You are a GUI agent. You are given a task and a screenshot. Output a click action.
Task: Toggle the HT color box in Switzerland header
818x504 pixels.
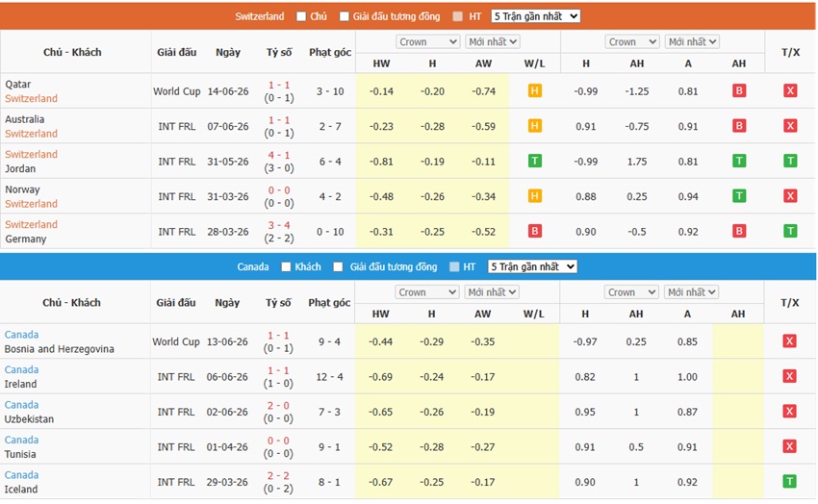point(457,16)
